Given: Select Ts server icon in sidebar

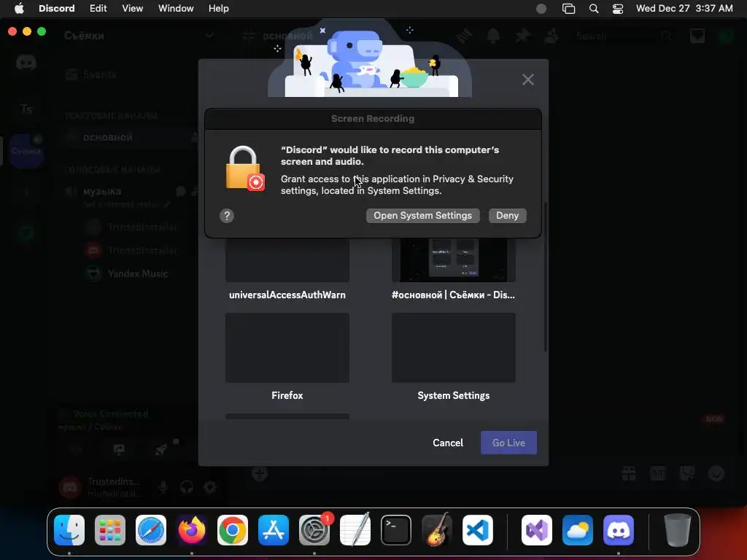Looking at the screenshot, I should 26,109.
